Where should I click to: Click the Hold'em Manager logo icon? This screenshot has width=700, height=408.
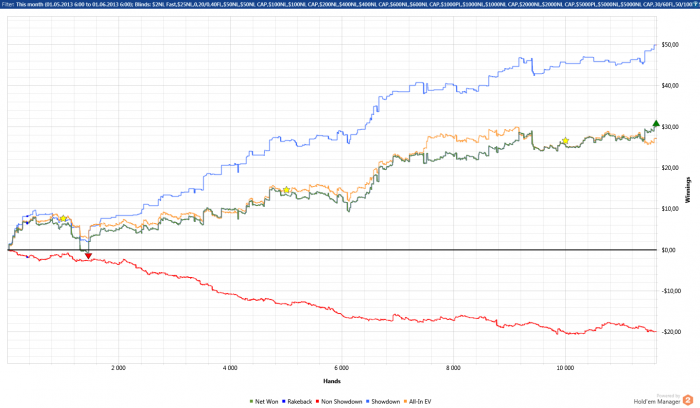coord(688,400)
